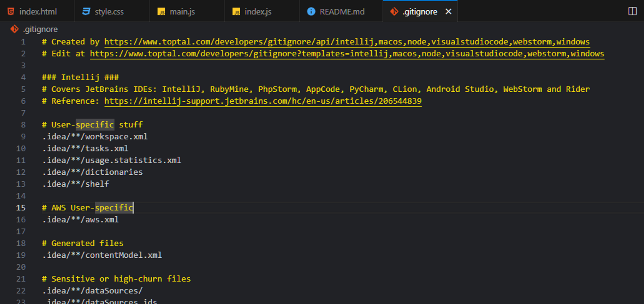Screen dimensions: 644x304
Task: Click the "# AWS User-specific" comment
Action: tap(87, 208)
